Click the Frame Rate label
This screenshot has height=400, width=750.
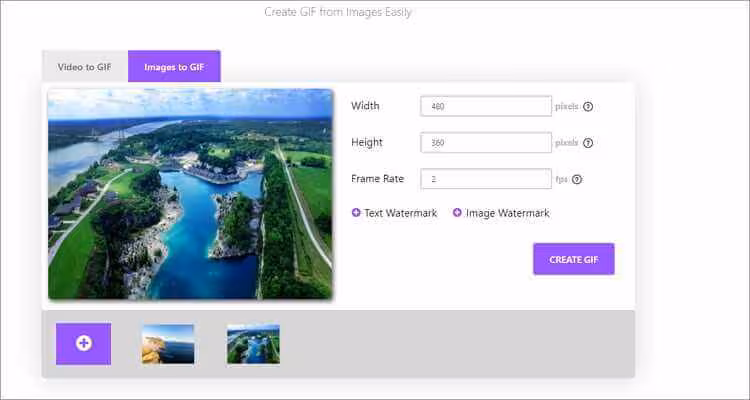[377, 178]
